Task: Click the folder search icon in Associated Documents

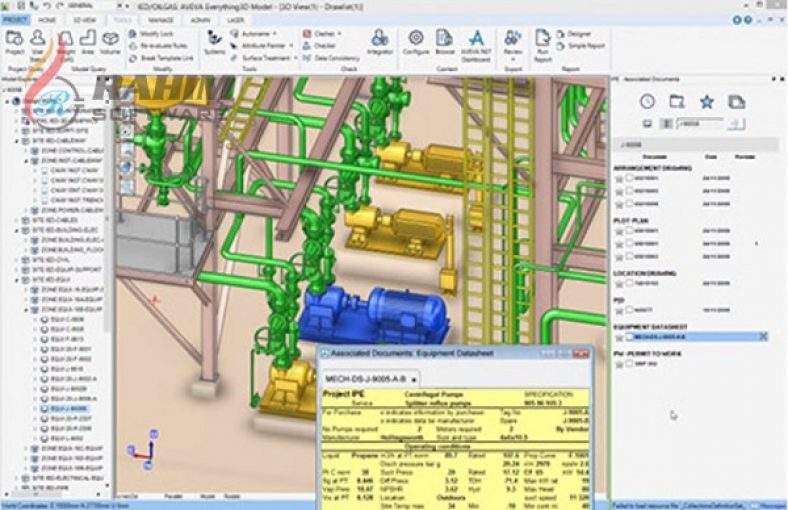Action: pyautogui.click(x=677, y=101)
